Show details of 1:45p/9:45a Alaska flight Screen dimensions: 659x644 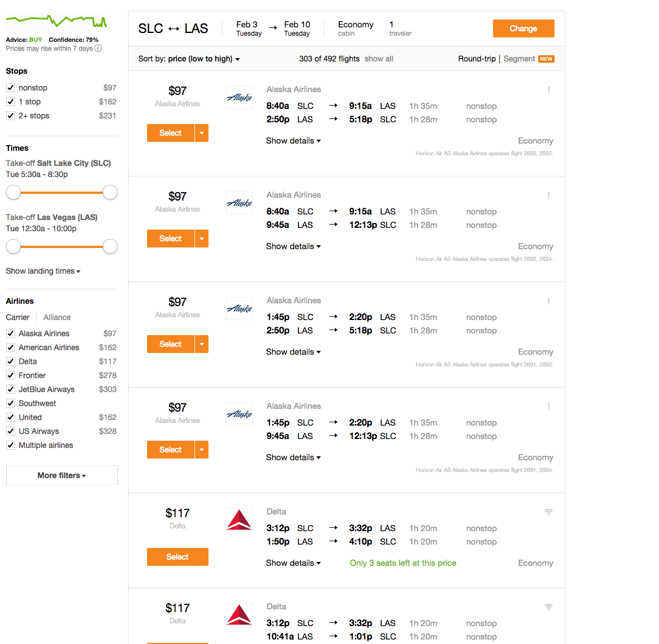pos(293,457)
